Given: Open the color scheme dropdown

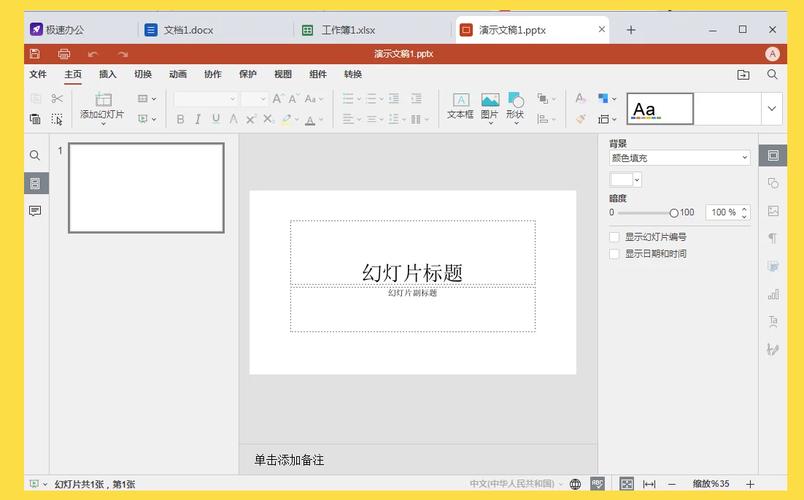Looking at the screenshot, I should (x=607, y=98).
